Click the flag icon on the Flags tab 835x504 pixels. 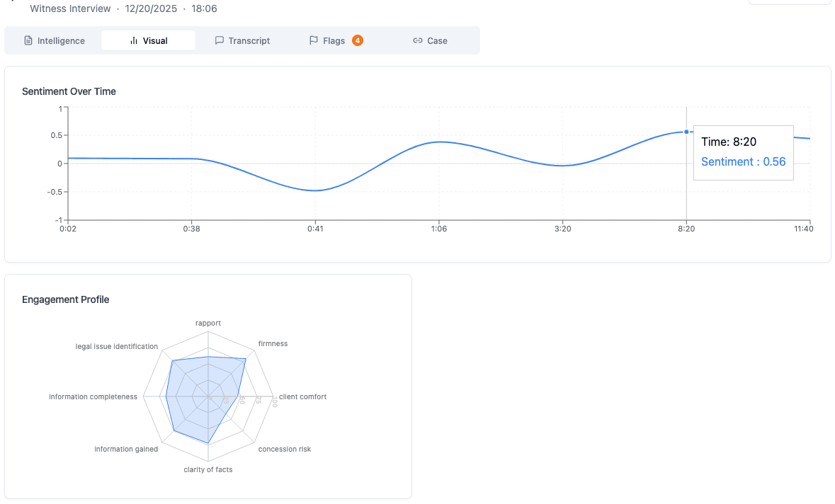pyautogui.click(x=312, y=40)
